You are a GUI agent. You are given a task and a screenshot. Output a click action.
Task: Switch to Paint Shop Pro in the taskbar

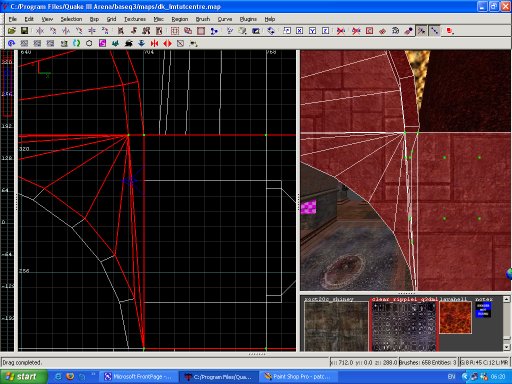pyautogui.click(x=299, y=377)
